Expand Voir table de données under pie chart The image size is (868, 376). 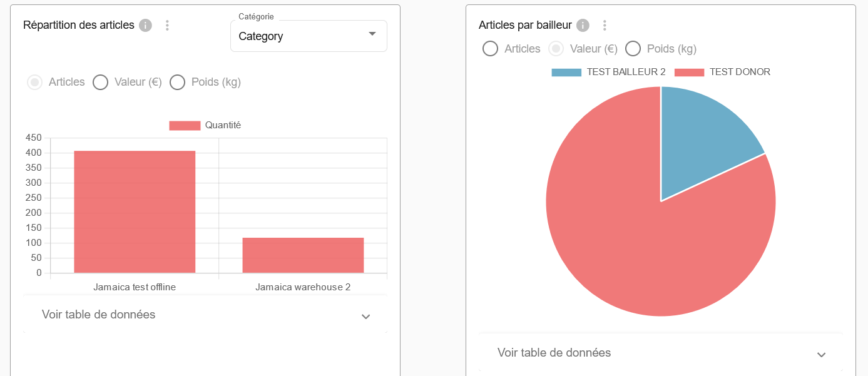(660, 353)
